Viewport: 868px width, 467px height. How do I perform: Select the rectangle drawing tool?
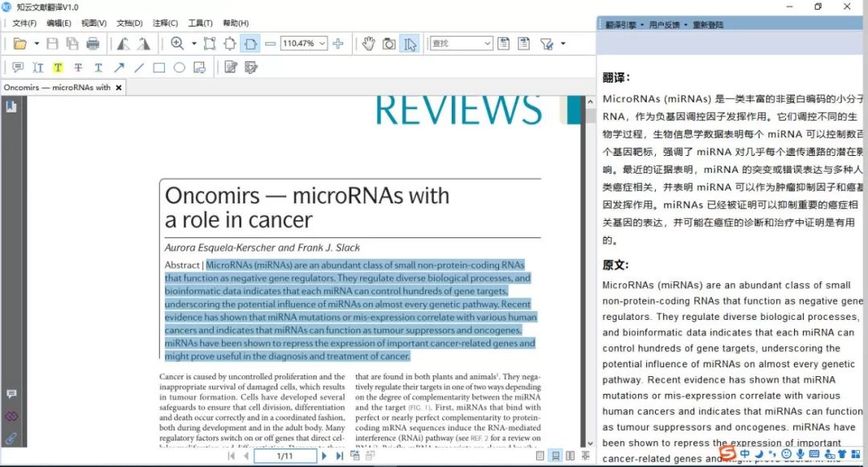(x=159, y=68)
